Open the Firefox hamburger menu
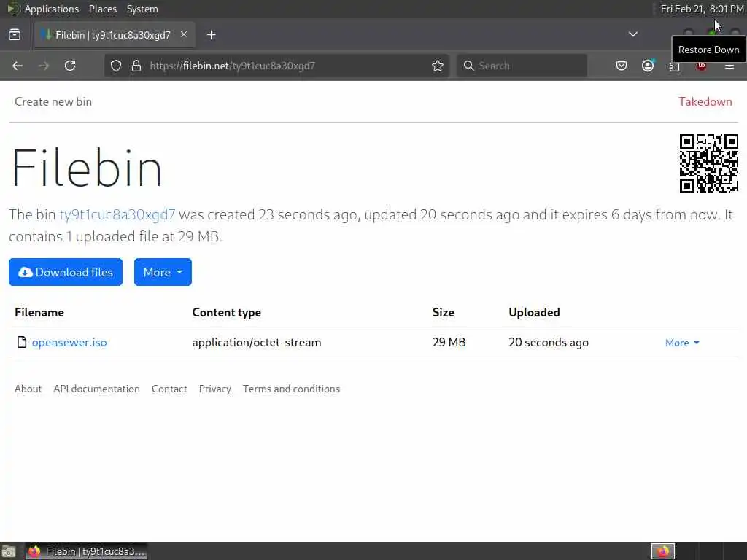Viewport: 747px width, 560px height. 729,66
